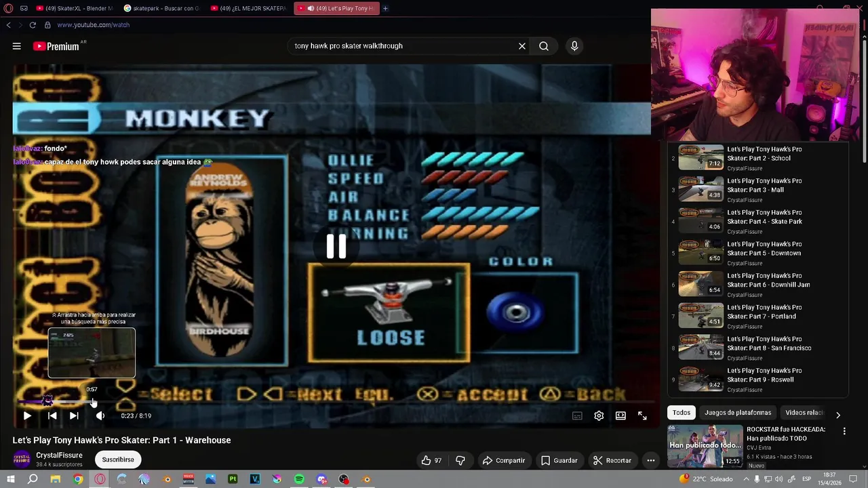Open player settings gear
This screenshot has width=868, height=488.
pos(599,415)
